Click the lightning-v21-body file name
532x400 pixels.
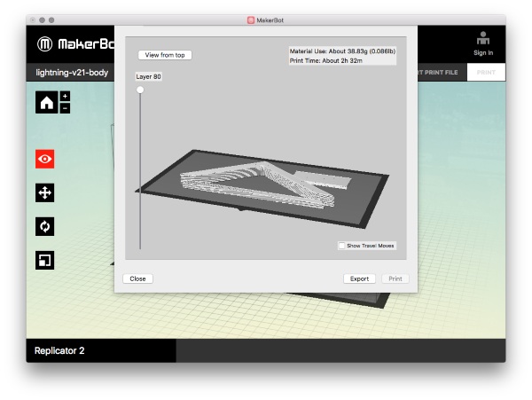(72, 73)
